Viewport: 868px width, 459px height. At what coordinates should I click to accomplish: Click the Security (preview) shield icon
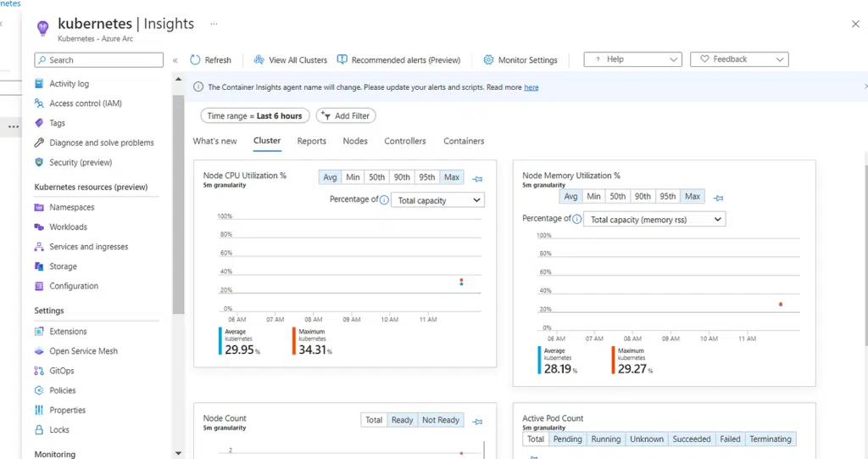point(39,162)
